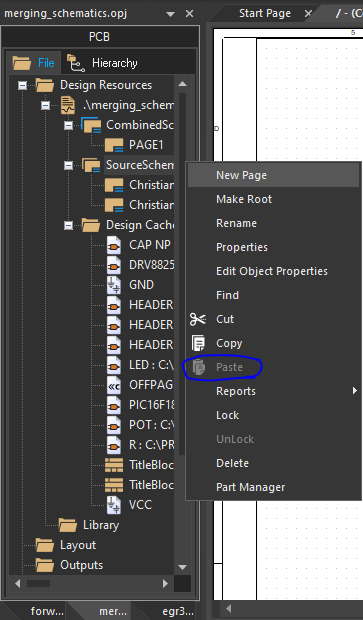Collapse the Design Resources tree node
The height and width of the screenshot is (620, 363).
(x=23, y=85)
